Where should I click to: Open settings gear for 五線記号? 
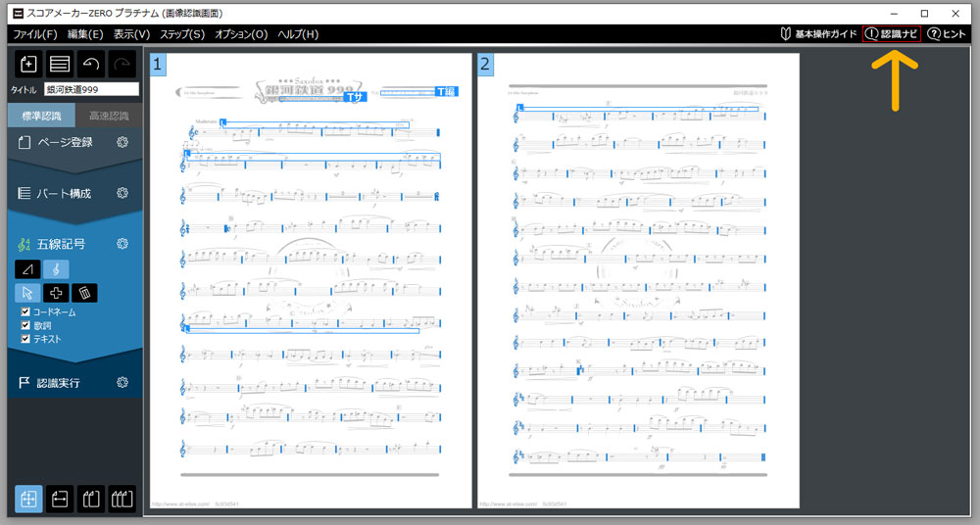[122, 244]
